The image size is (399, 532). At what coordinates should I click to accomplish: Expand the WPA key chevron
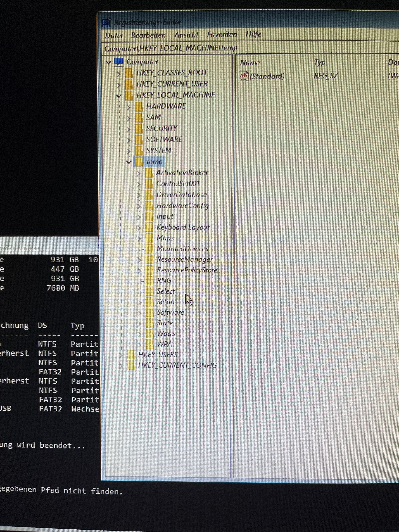click(x=139, y=345)
